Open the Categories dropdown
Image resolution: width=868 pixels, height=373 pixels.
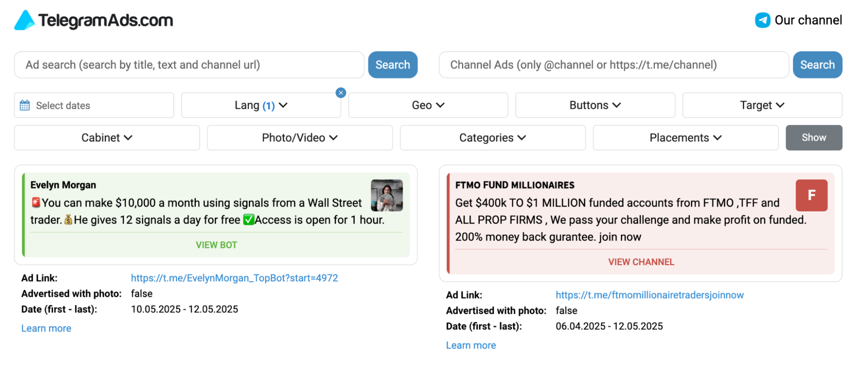coord(492,138)
